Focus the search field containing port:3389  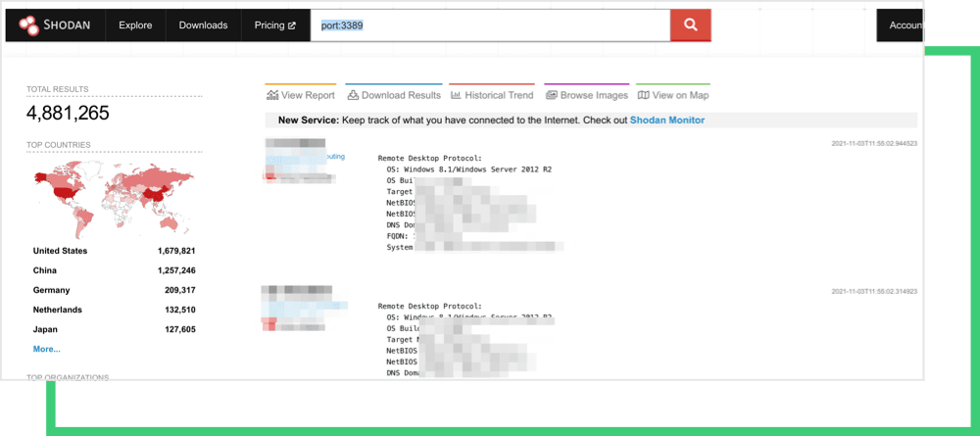pyautogui.click(x=490, y=25)
